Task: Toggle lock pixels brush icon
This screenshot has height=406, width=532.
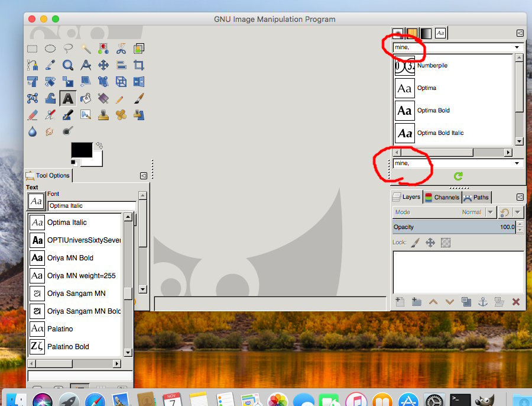Action: click(x=416, y=243)
